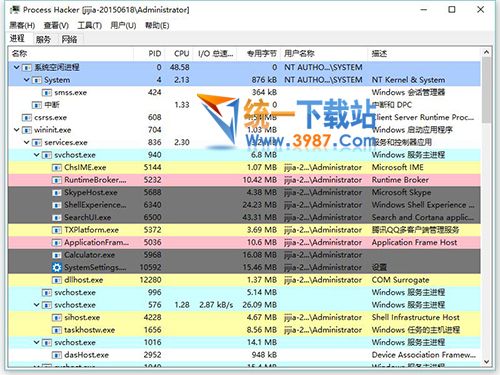Click the dasHost.exe process icon
The width and height of the screenshot is (500, 375).
click(57, 355)
